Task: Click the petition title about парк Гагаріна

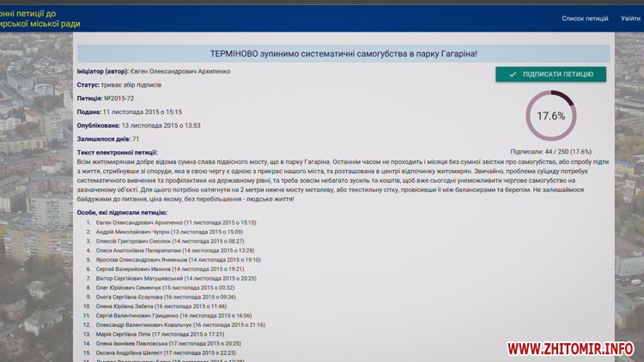Action: 343,54
